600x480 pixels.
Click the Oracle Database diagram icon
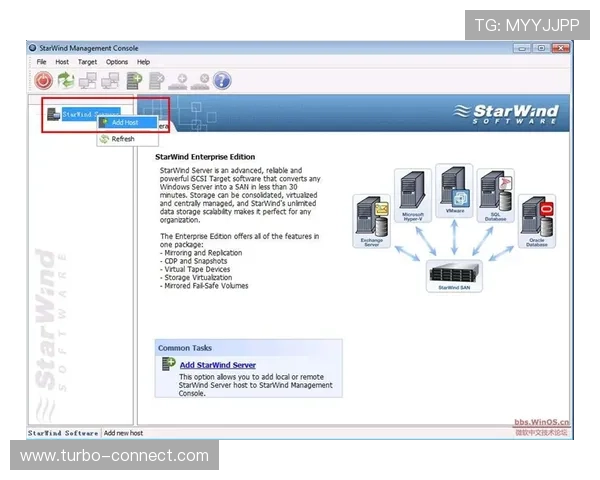click(537, 221)
